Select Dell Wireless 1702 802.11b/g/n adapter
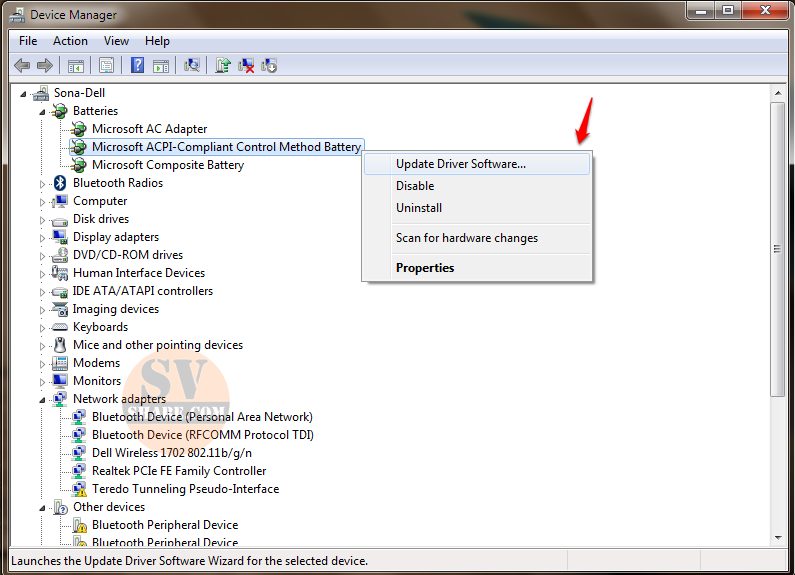795x575 pixels. point(172,453)
